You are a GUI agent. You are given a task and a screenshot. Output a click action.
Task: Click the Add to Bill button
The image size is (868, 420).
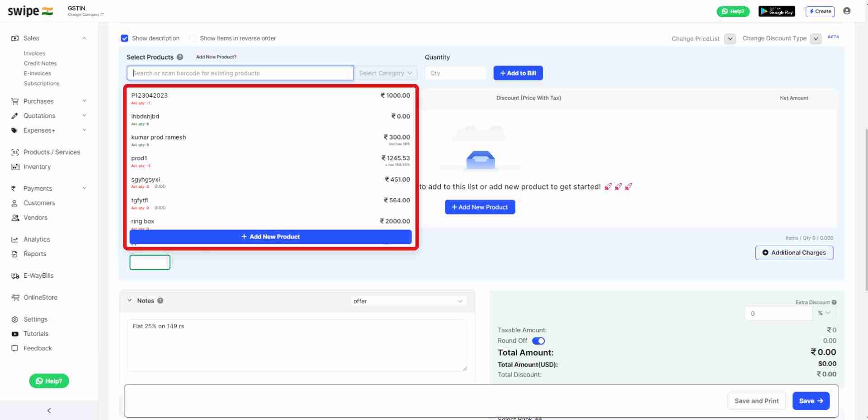[518, 73]
